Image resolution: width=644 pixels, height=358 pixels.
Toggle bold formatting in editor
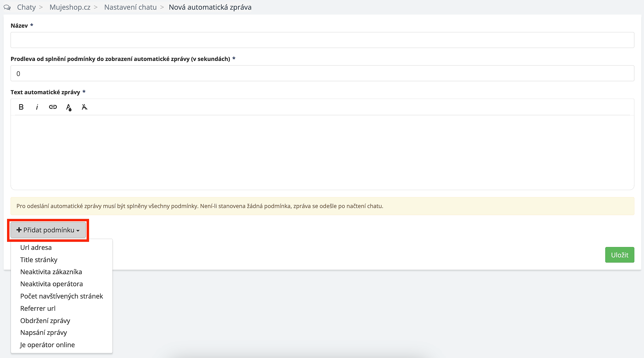tap(21, 107)
